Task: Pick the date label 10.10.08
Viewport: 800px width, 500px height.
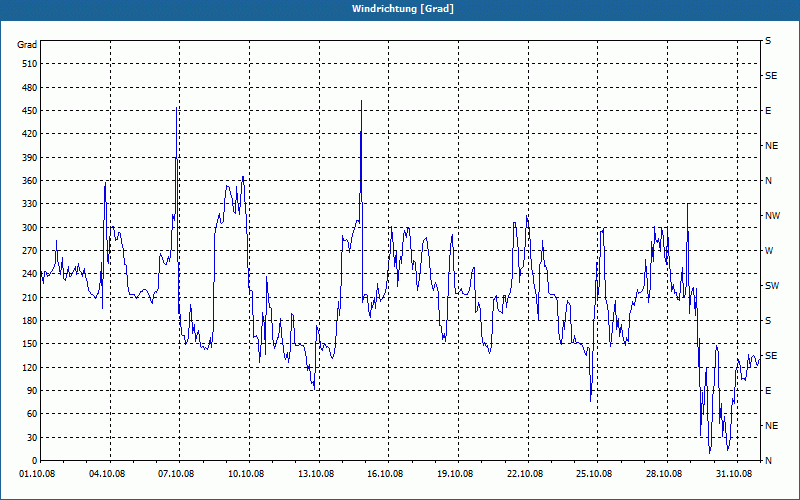Action: coord(246,474)
